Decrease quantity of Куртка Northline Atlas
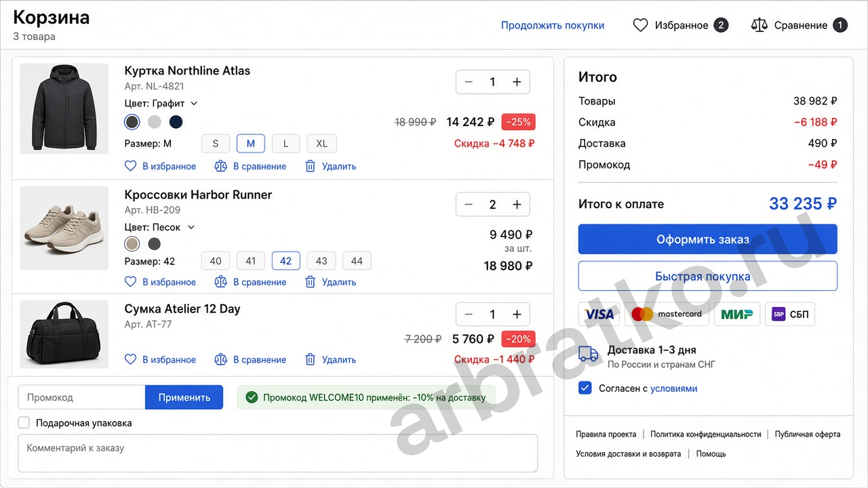This screenshot has width=868, height=488. point(469,82)
